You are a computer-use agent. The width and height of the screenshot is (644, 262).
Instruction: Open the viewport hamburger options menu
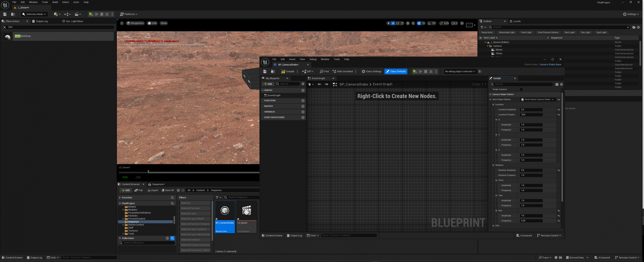(x=122, y=23)
